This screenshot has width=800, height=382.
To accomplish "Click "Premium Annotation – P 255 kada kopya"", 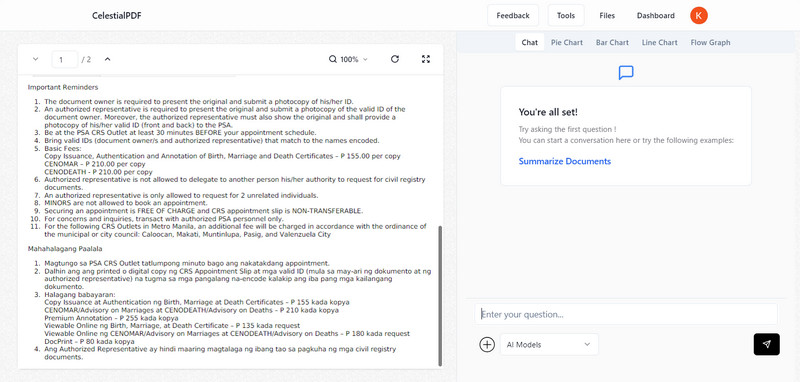I will pos(111,318).
